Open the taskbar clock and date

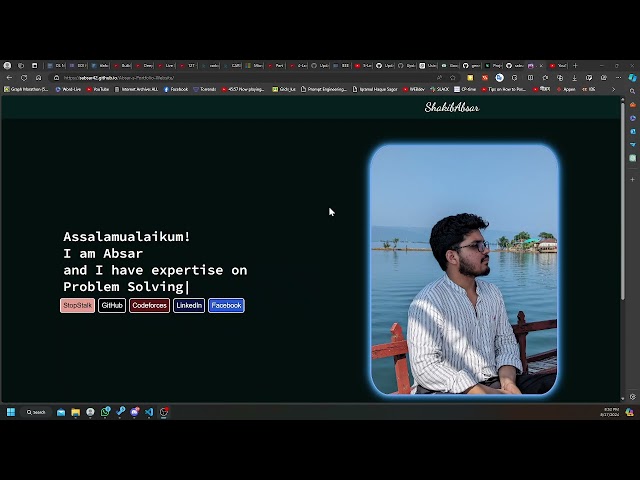click(610, 412)
